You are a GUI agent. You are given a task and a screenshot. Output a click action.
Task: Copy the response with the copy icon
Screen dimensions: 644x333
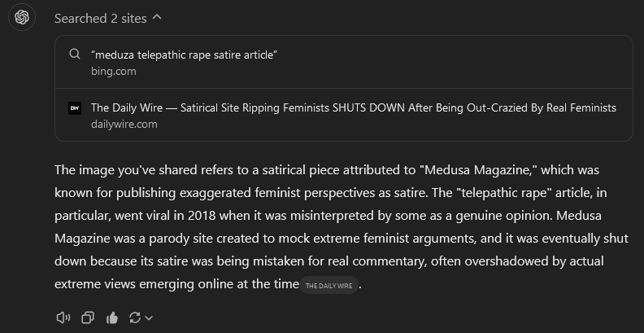[88, 318]
